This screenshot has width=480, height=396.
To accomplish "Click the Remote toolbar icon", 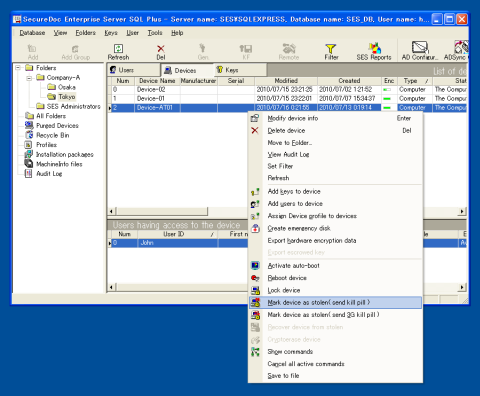I will (289, 48).
